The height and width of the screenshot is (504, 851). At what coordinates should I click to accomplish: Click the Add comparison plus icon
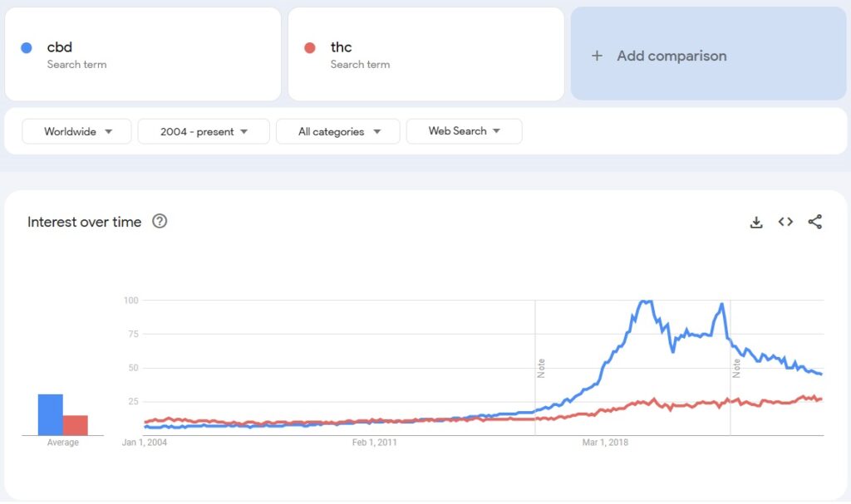pos(597,56)
